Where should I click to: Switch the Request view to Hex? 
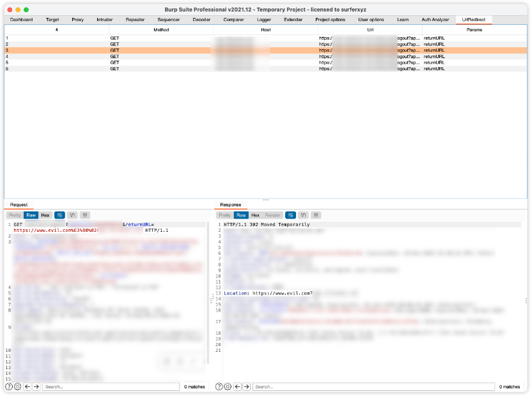coord(43,215)
